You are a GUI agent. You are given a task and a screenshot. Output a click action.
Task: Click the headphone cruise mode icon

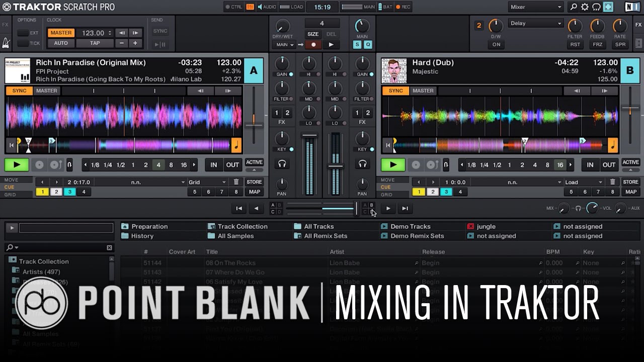coord(596,7)
